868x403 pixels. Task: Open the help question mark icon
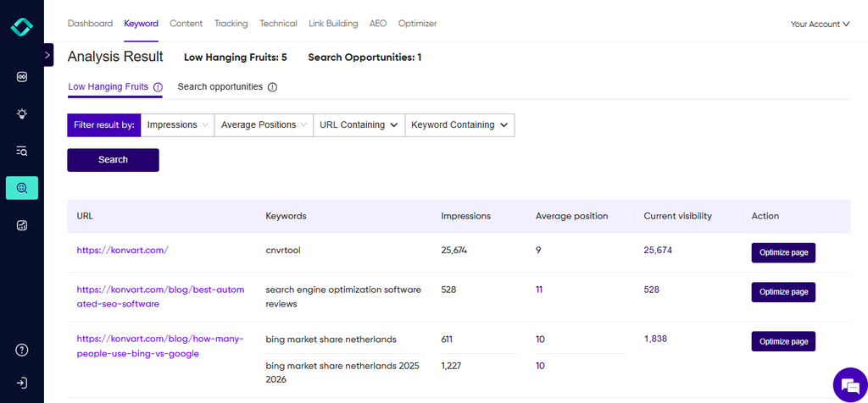click(x=21, y=350)
